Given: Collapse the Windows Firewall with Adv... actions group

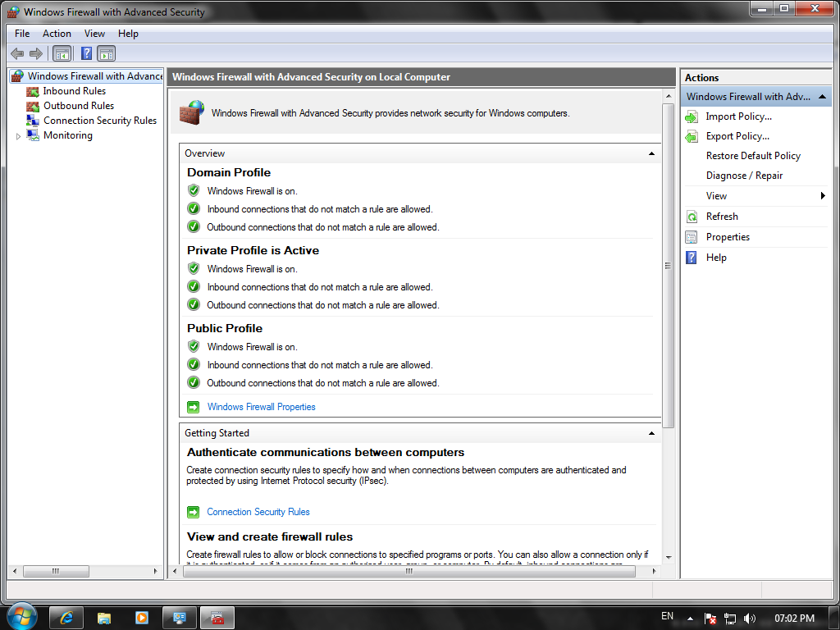Looking at the screenshot, I should (822, 97).
